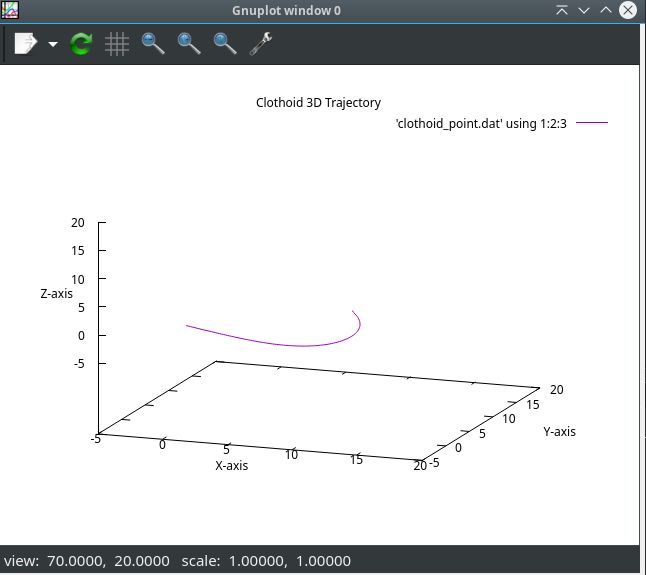Click the Y-axis label
The width and height of the screenshot is (646, 575).
pyautogui.click(x=559, y=431)
